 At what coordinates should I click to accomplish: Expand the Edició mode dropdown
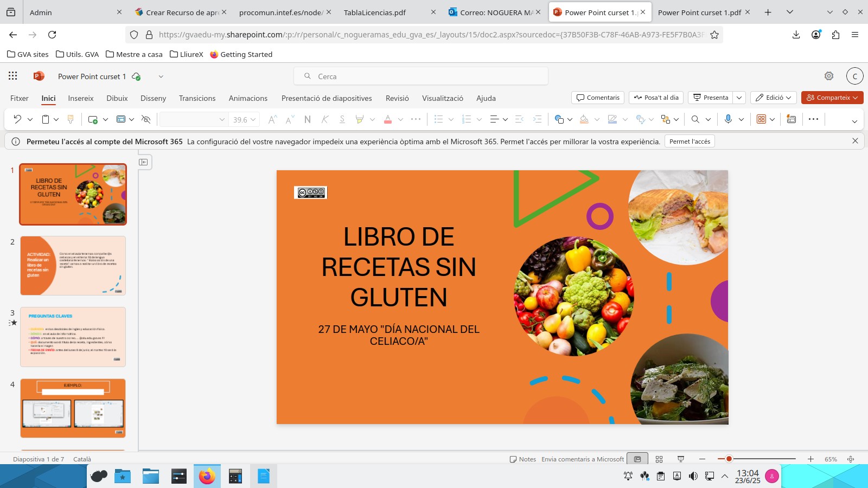(773, 98)
